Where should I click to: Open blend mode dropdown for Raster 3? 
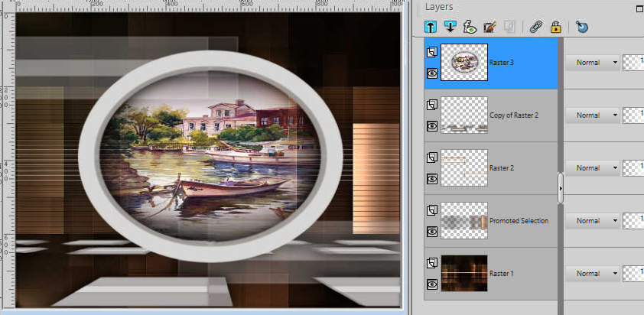[x=591, y=63]
